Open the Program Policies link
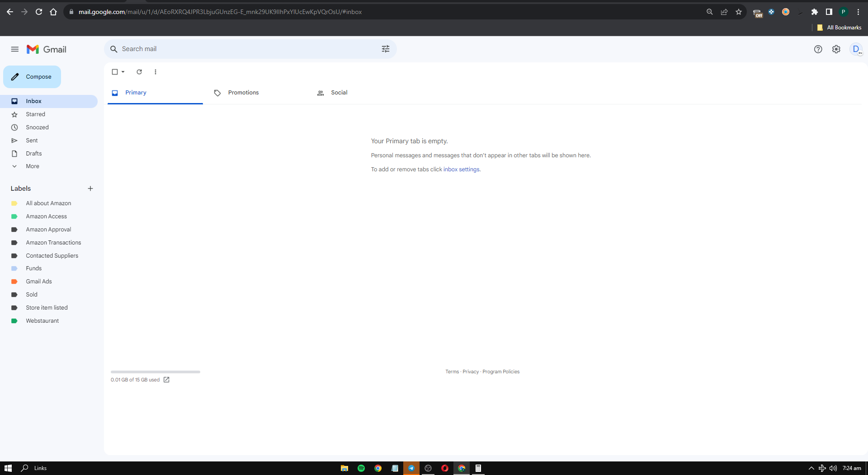Image resolution: width=868 pixels, height=475 pixels. [501, 372]
